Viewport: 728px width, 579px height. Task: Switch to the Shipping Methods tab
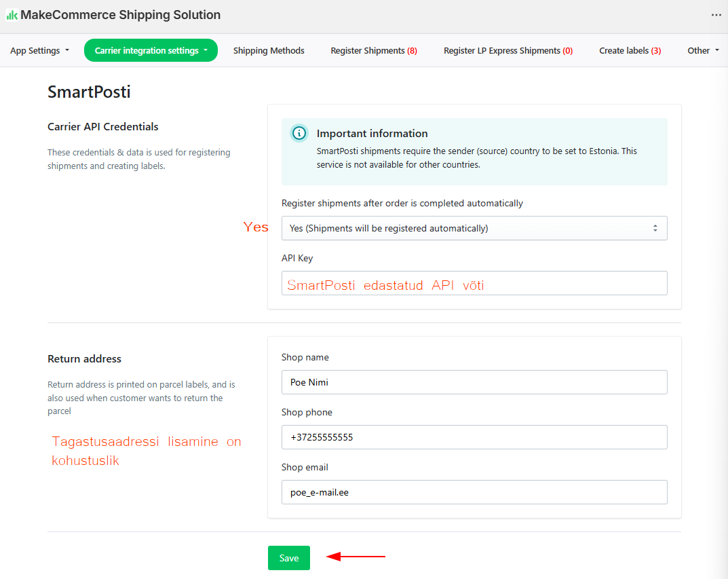tap(269, 51)
